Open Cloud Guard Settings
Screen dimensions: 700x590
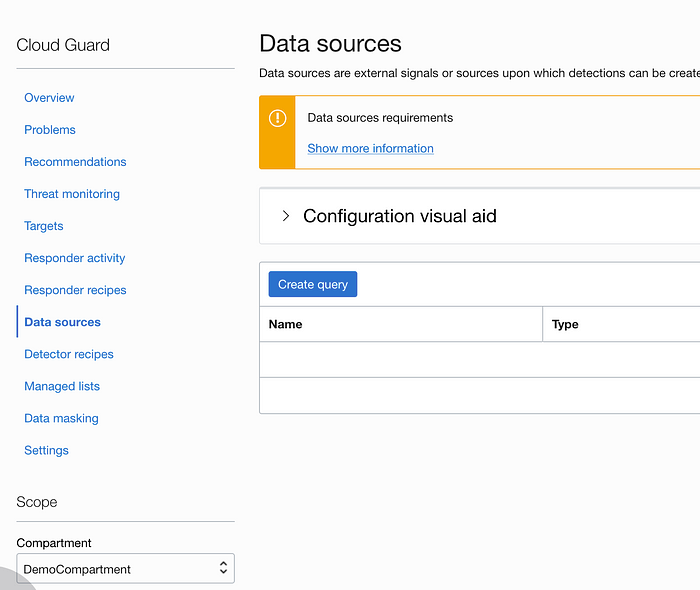(x=46, y=450)
